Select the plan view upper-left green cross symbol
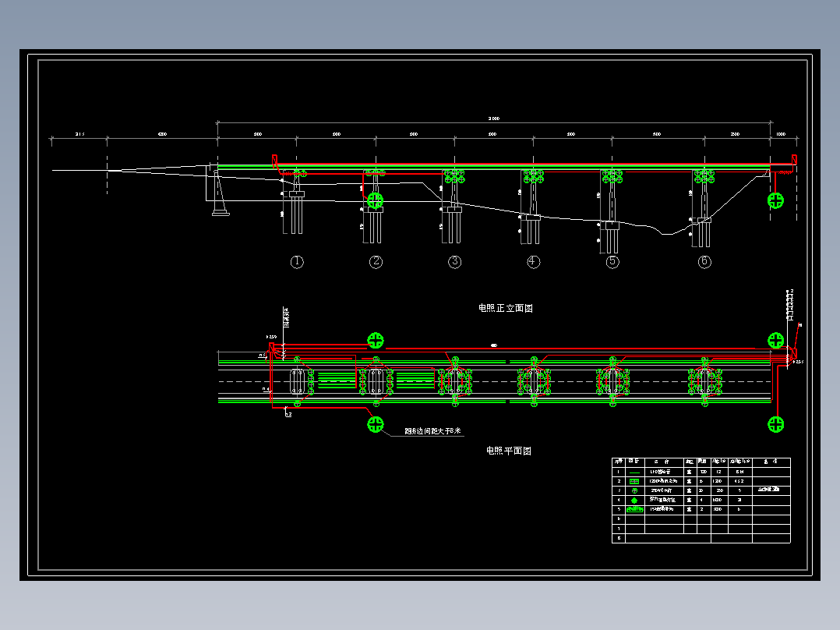Image resolution: width=840 pixels, height=630 pixels. click(x=376, y=341)
